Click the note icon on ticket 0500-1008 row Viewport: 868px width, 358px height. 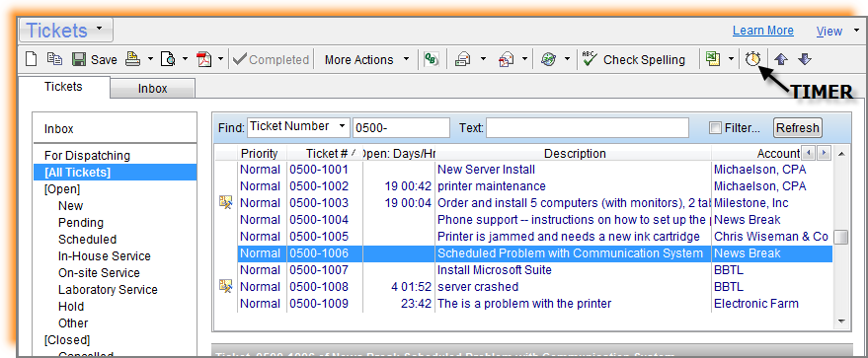(x=225, y=286)
